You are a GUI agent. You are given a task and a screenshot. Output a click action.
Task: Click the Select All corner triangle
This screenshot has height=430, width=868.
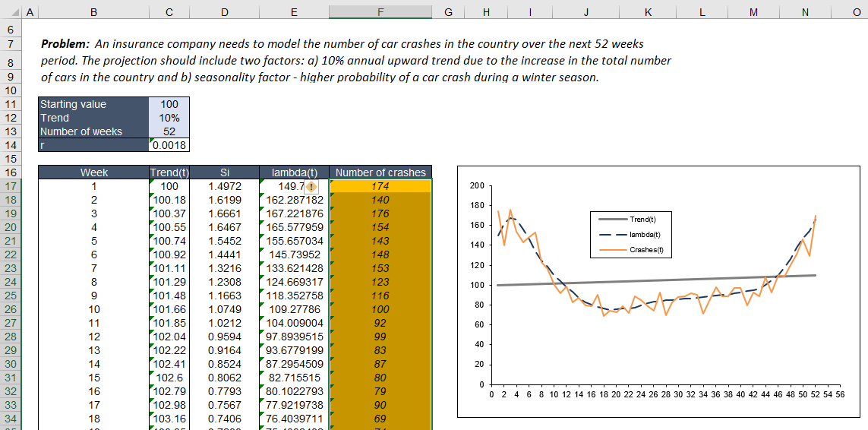click(x=15, y=12)
